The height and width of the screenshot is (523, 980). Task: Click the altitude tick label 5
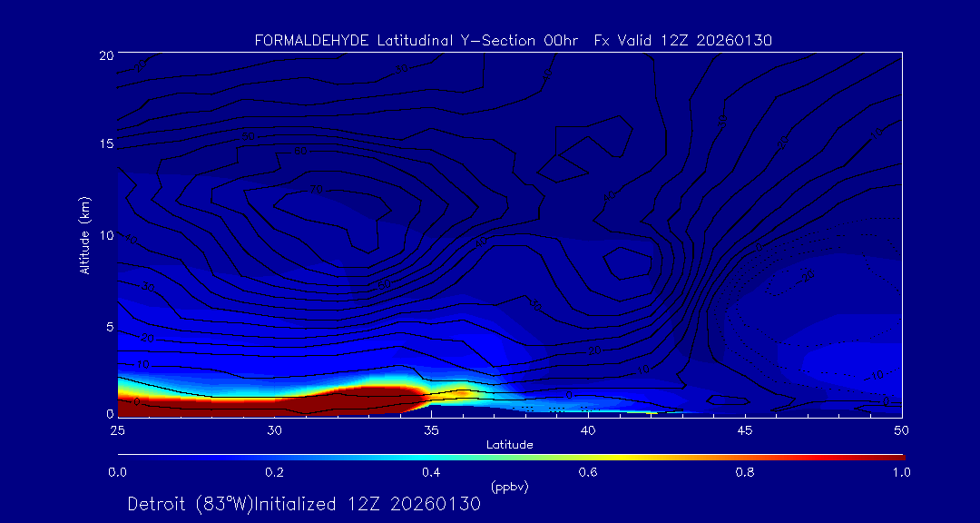[x=108, y=326]
